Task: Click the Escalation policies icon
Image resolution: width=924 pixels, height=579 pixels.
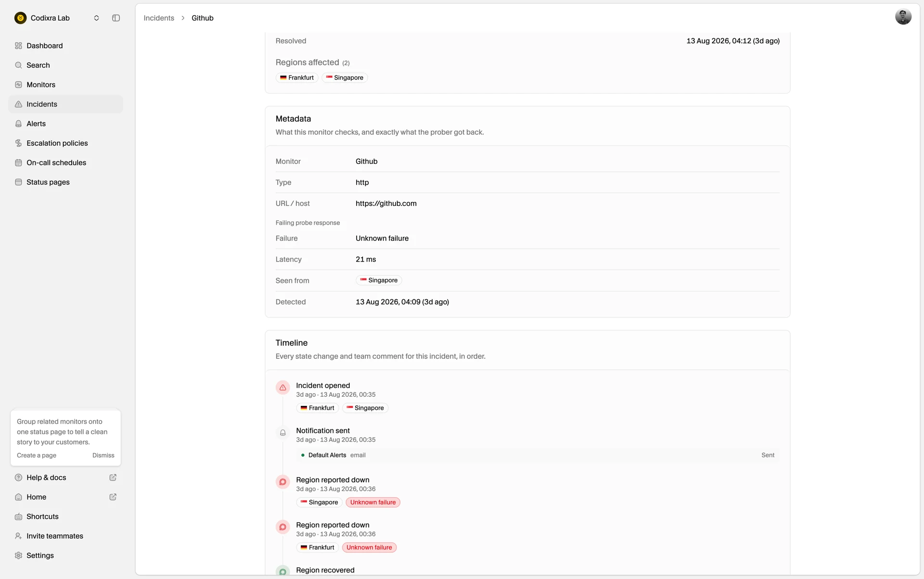Action: tap(18, 143)
